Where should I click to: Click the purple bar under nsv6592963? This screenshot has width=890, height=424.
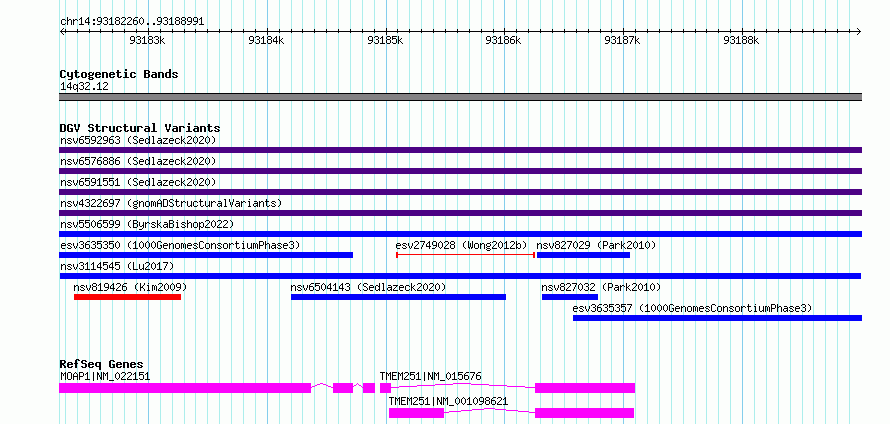click(460, 150)
